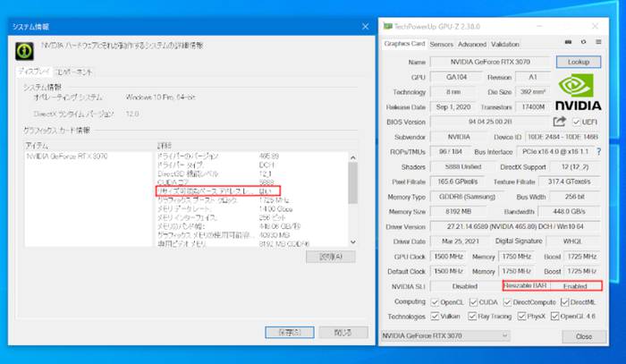Click scroll-up arrow in details list
The height and width of the screenshot is (364, 626).
353,157
